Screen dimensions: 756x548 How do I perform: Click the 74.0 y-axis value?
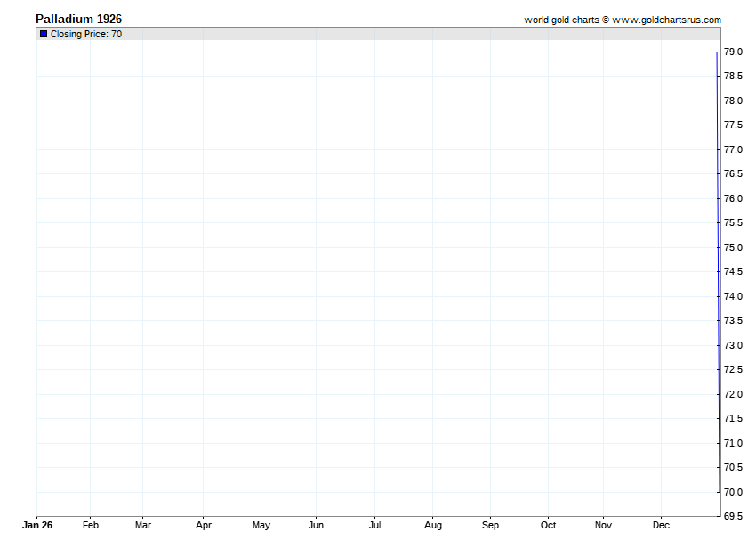[734, 296]
